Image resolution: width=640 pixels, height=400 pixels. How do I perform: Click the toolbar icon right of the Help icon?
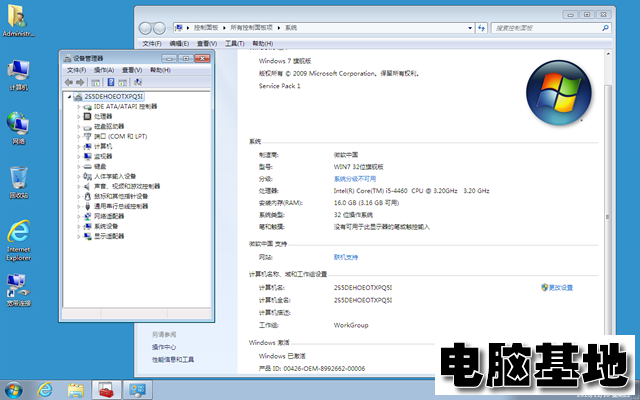pyautogui.click(x=122, y=82)
